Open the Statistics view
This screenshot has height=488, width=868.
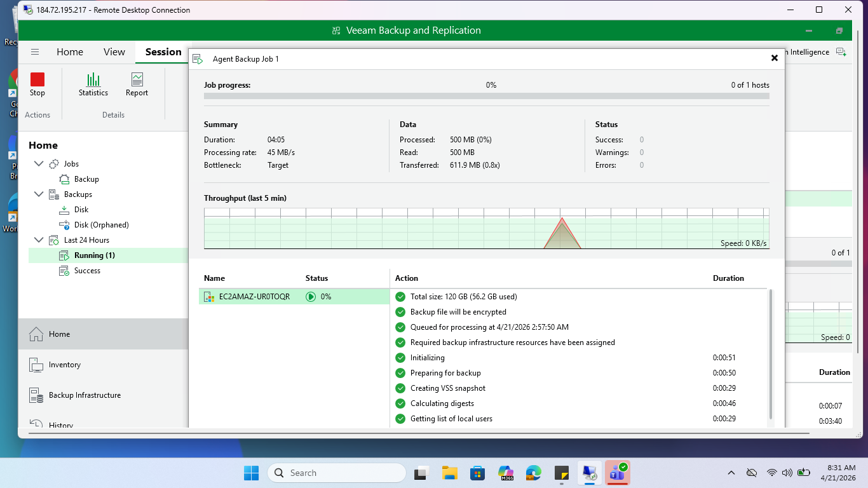coord(93,85)
